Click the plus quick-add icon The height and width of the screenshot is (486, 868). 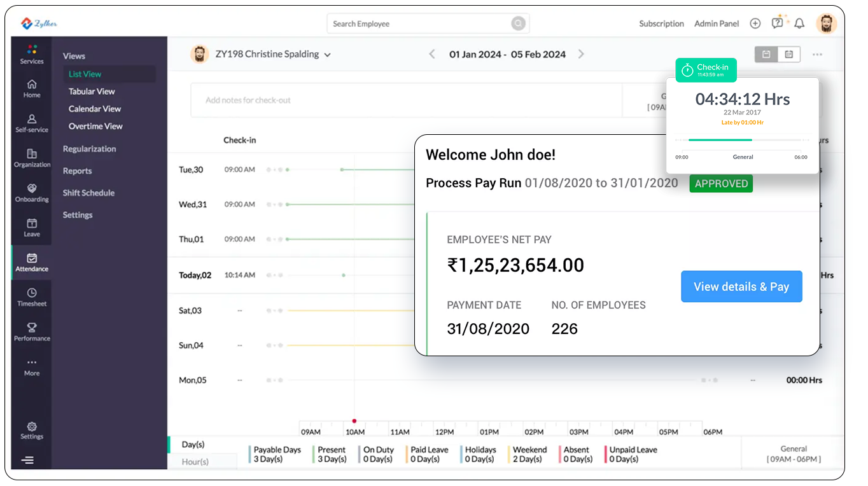(x=755, y=24)
